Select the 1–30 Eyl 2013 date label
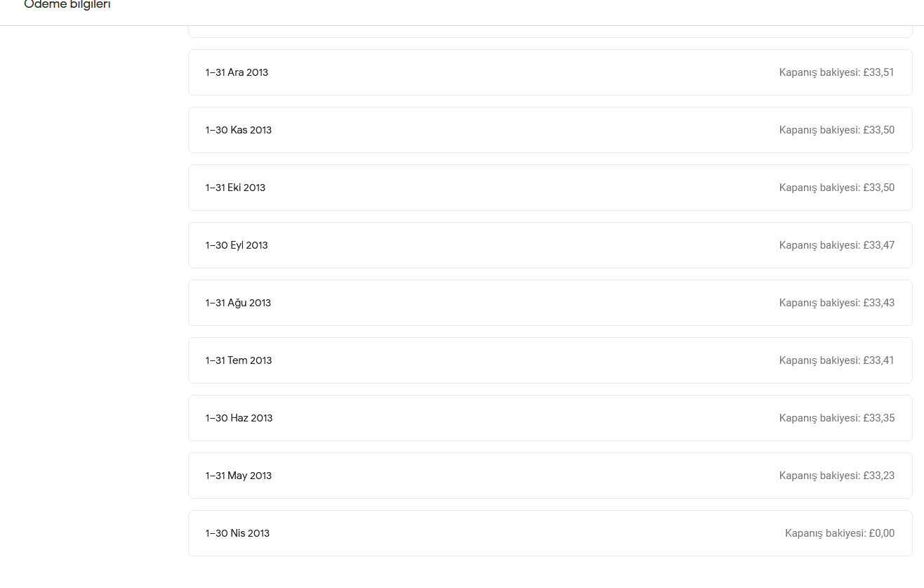 tap(237, 245)
